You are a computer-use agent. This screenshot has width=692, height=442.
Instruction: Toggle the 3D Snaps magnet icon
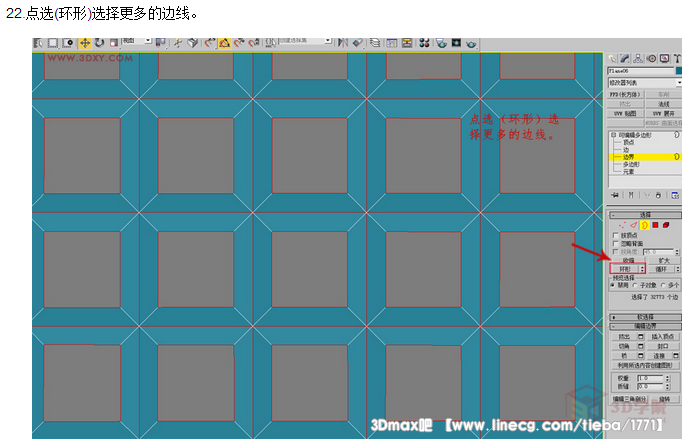pyautogui.click(x=210, y=43)
